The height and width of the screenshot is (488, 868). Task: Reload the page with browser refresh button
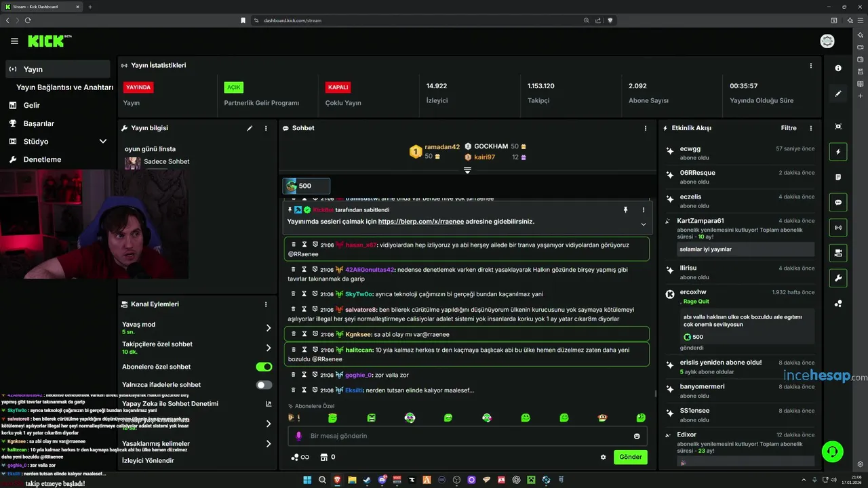pos(28,20)
